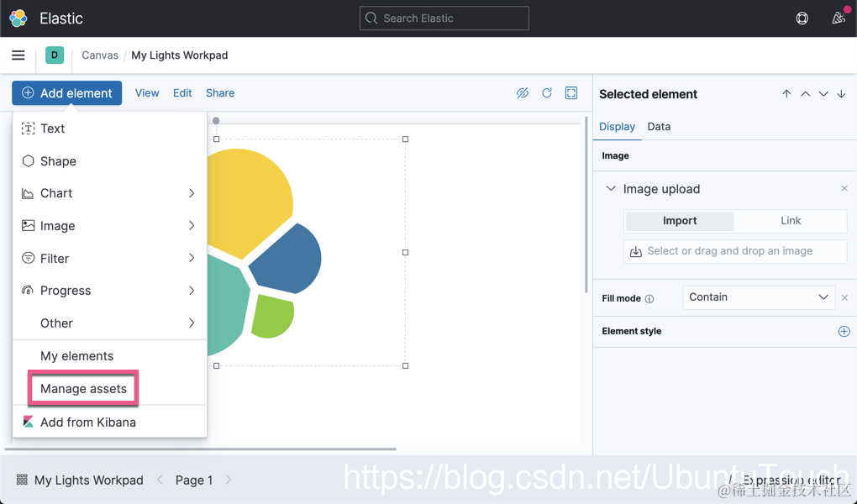Click the D space avatar
This screenshot has width=857, height=504.
click(x=54, y=55)
